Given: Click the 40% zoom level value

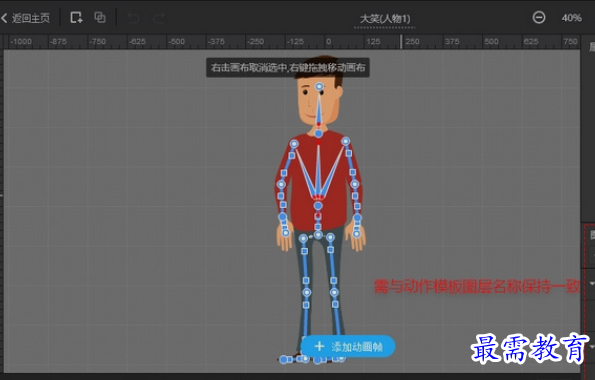Looking at the screenshot, I should [571, 18].
